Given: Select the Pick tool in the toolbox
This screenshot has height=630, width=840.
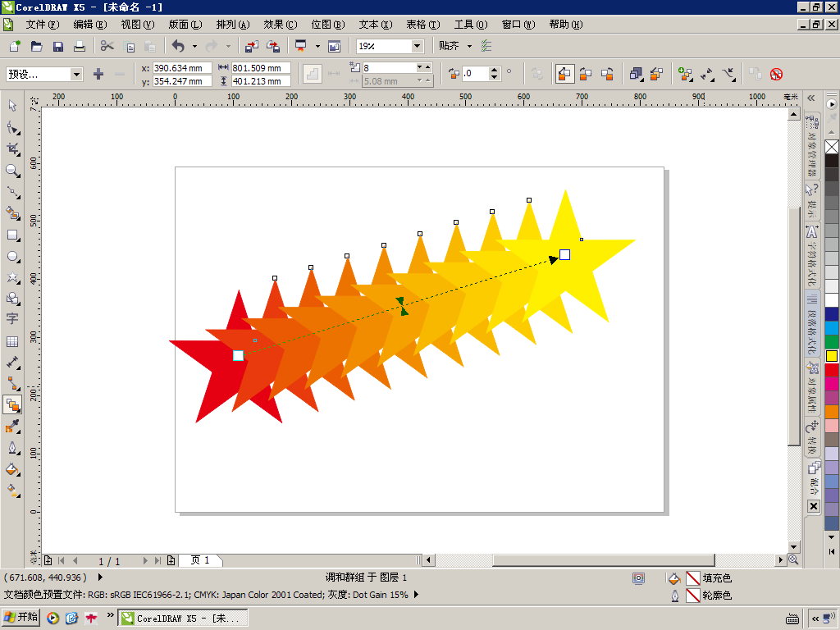Looking at the screenshot, I should click(x=12, y=106).
